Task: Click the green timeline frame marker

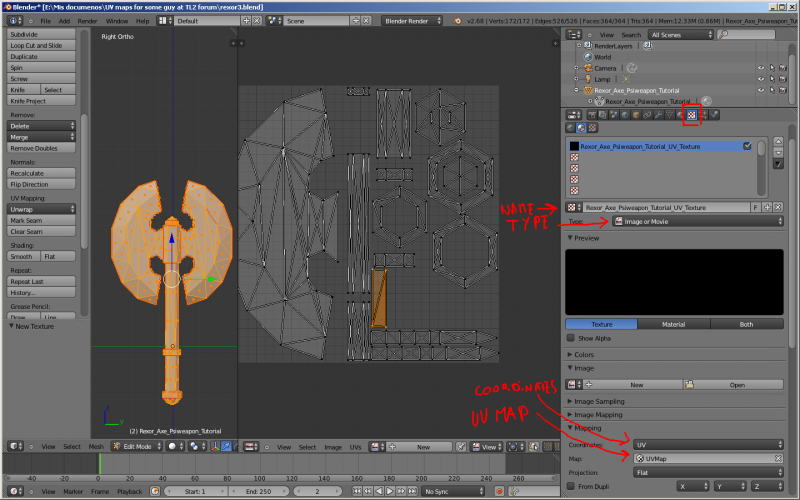Action: 99,464
